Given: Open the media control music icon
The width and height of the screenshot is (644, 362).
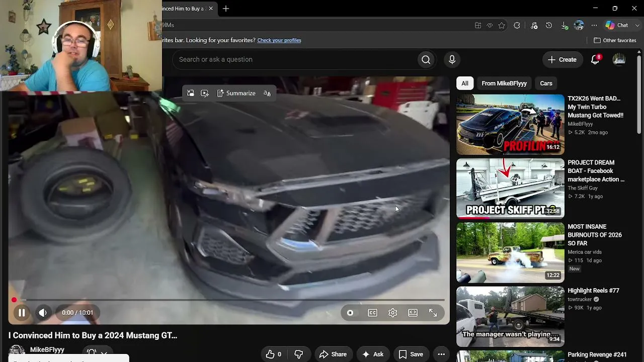Looking at the screenshot, I should point(534,25).
